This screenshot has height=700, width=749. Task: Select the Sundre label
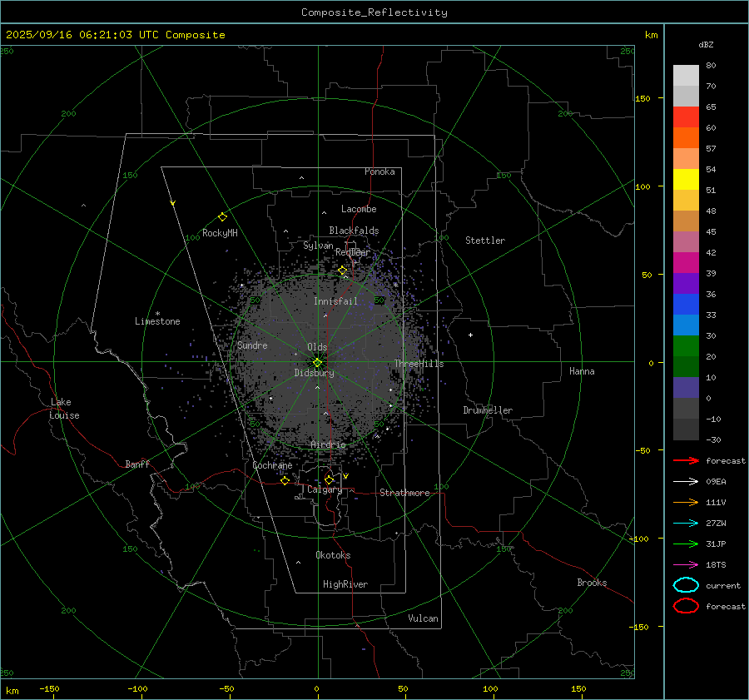coord(252,345)
